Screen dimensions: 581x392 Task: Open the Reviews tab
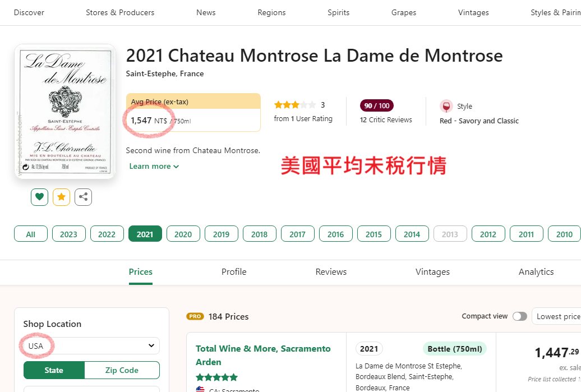(331, 271)
